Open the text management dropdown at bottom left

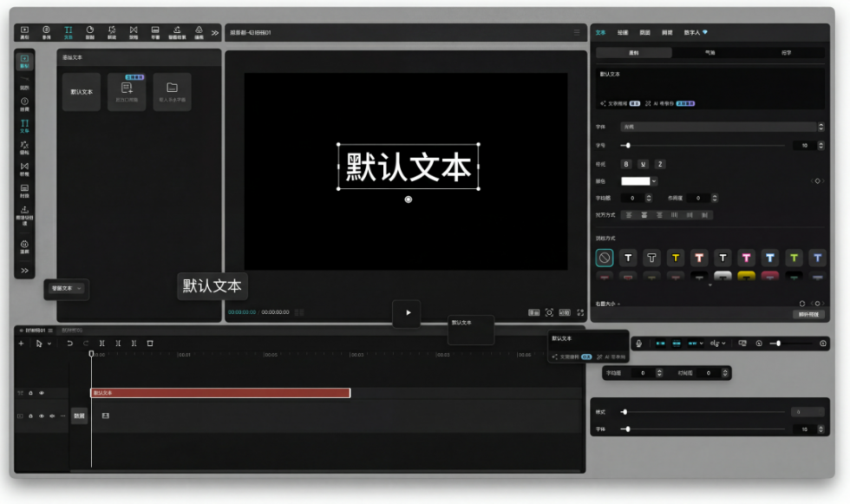[65, 289]
